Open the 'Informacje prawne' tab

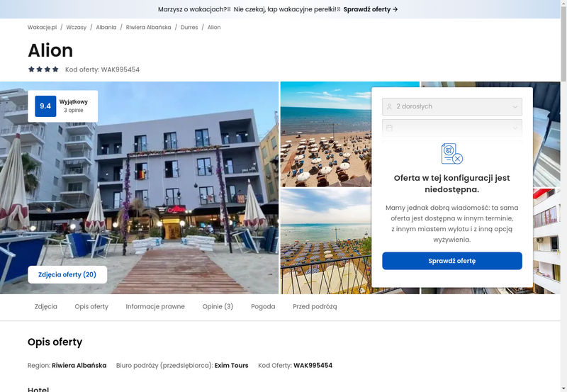coord(155,307)
